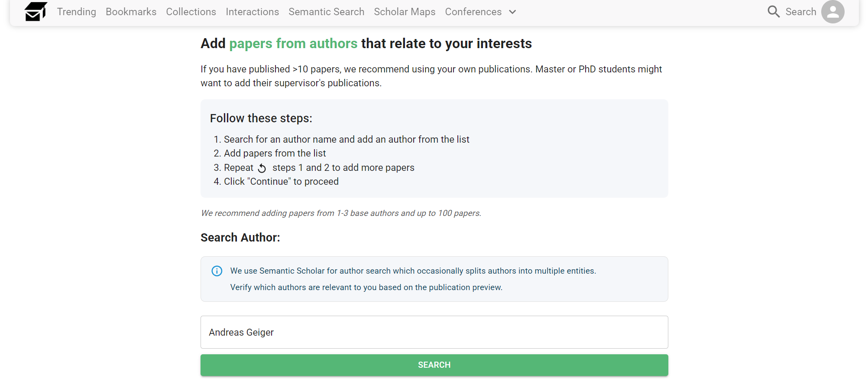Focus the author name field containing Andreas Geiger

click(x=434, y=332)
